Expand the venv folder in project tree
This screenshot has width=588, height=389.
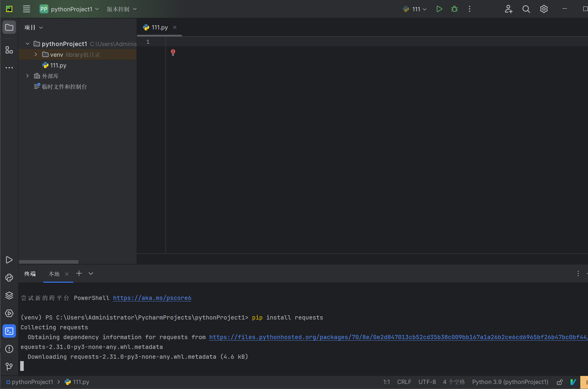36,55
